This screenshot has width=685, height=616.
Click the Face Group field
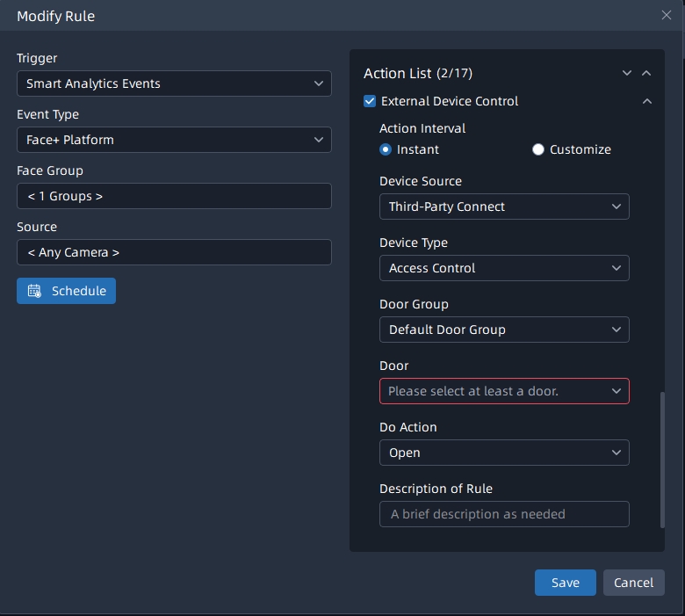pyautogui.click(x=174, y=196)
